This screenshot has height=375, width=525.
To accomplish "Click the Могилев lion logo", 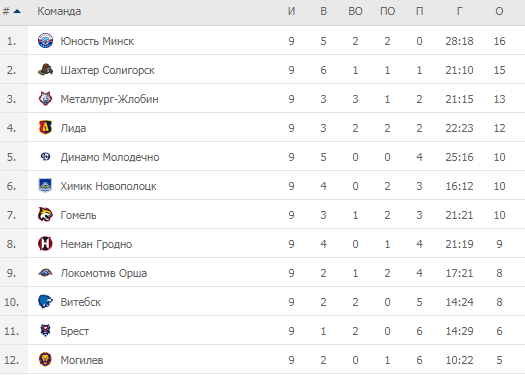I will point(45,360).
